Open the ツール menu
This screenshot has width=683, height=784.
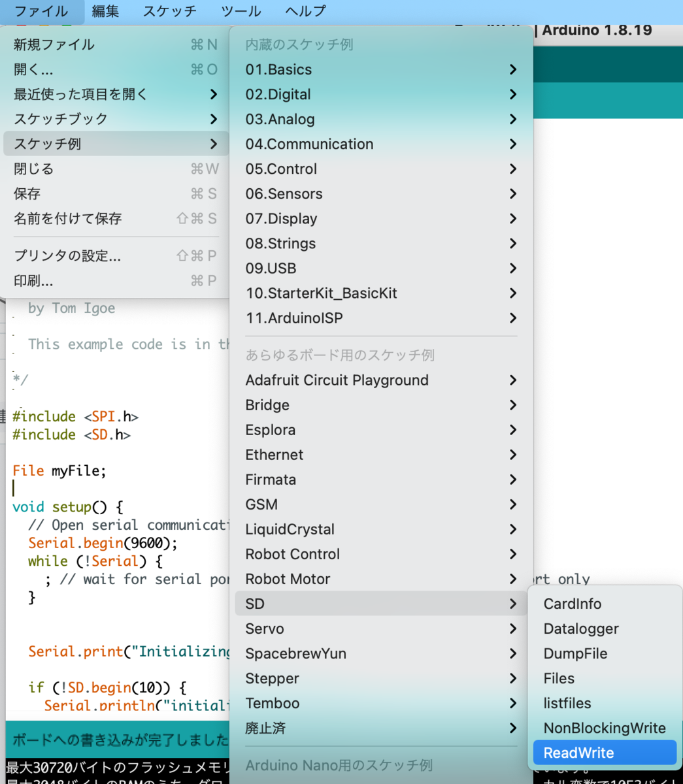point(241,11)
